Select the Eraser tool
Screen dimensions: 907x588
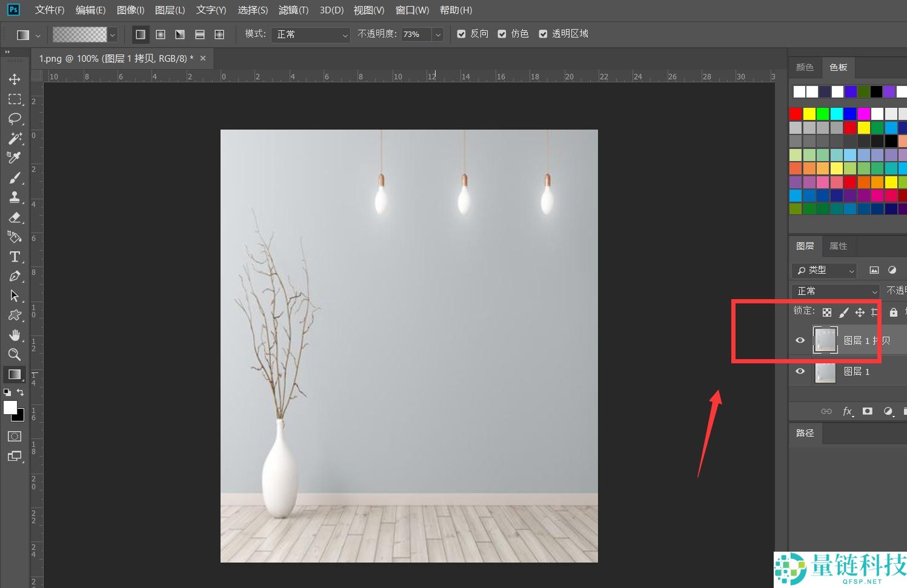coord(15,217)
